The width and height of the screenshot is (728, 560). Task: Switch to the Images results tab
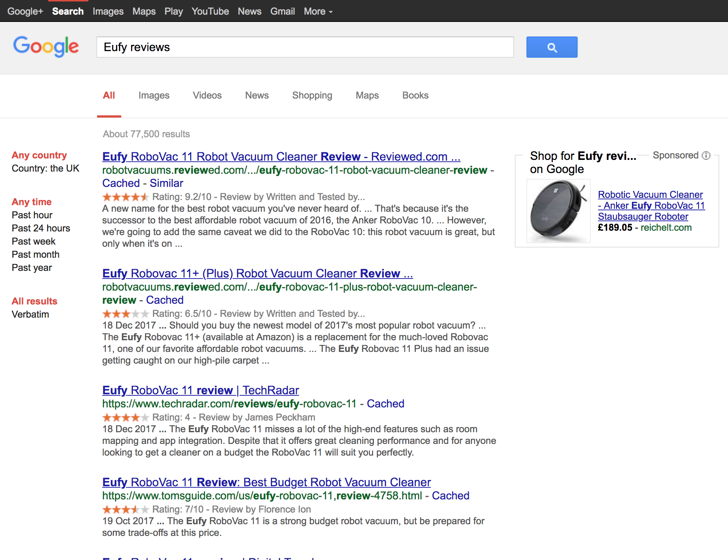[154, 96]
